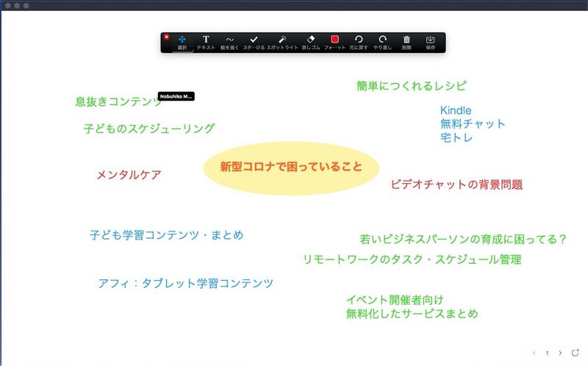Select 子ども学習コンテンツ・まとめ text

[x=167, y=235]
